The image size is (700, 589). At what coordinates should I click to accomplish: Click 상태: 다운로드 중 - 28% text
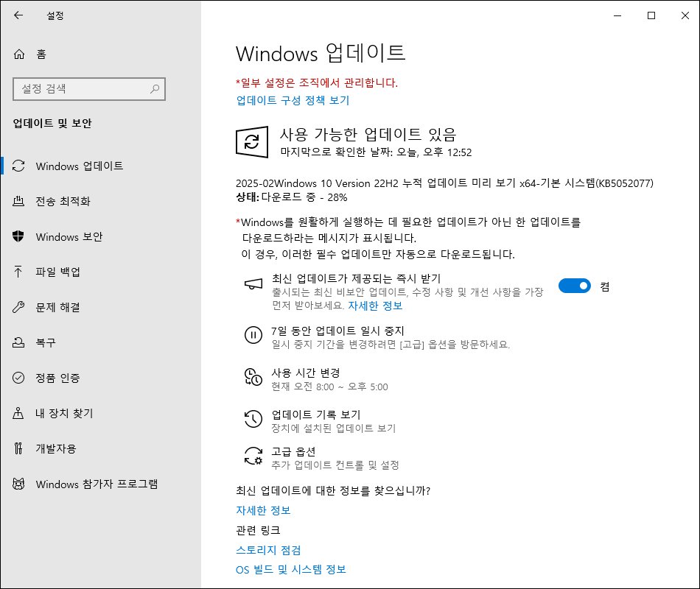[292, 197]
